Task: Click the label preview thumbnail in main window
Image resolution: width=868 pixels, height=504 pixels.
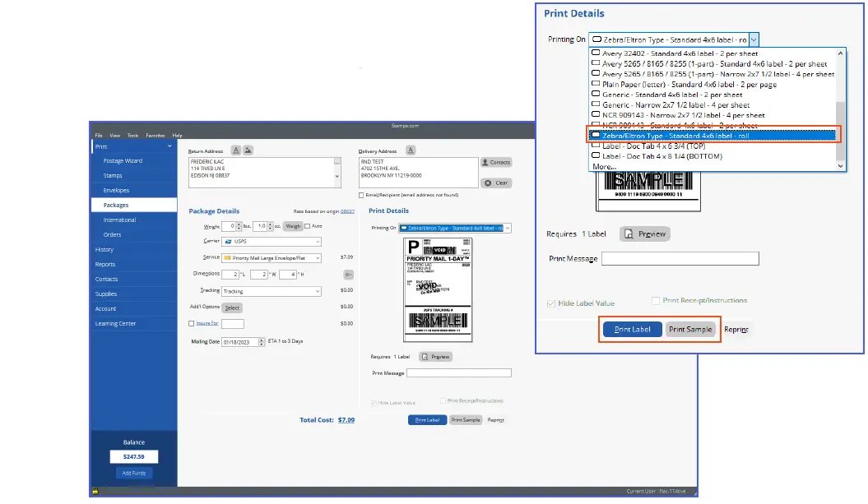Action: click(438, 290)
